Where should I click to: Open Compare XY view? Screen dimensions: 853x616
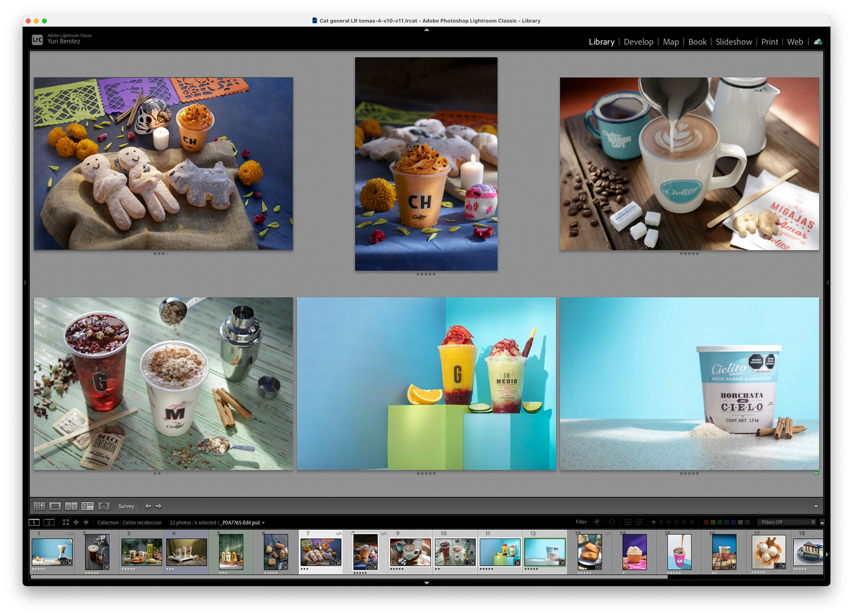pos(71,506)
